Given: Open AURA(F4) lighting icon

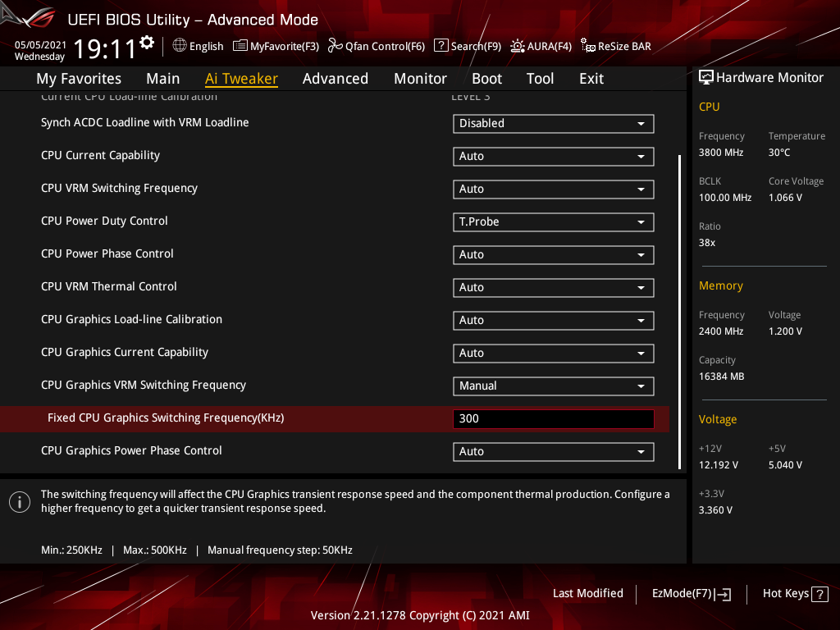Looking at the screenshot, I should [518, 46].
